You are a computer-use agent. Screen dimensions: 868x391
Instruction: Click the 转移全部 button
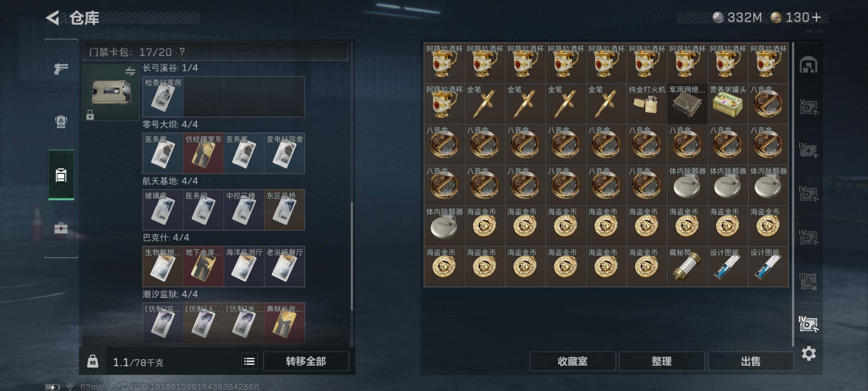(x=306, y=361)
